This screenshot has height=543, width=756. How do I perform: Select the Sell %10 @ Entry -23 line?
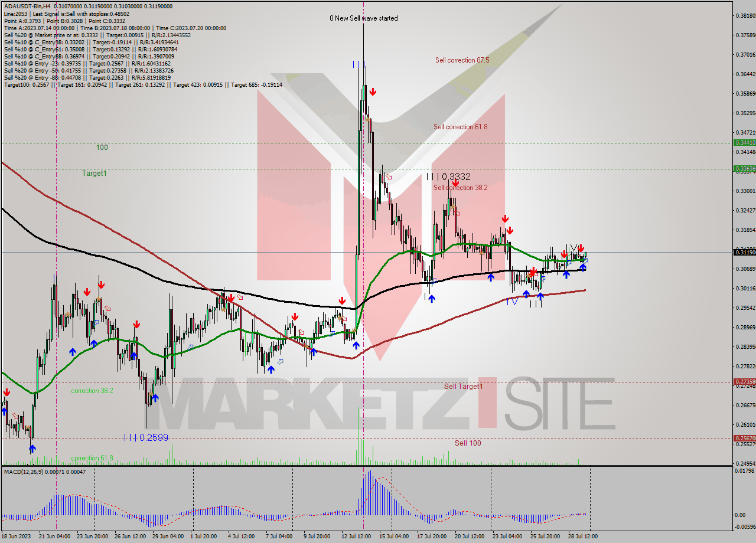click(87, 63)
